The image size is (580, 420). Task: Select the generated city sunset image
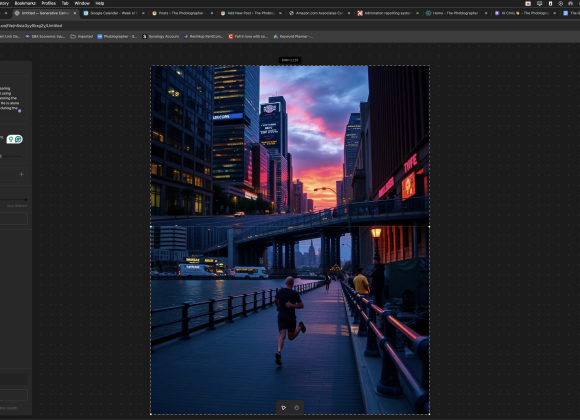click(290, 240)
